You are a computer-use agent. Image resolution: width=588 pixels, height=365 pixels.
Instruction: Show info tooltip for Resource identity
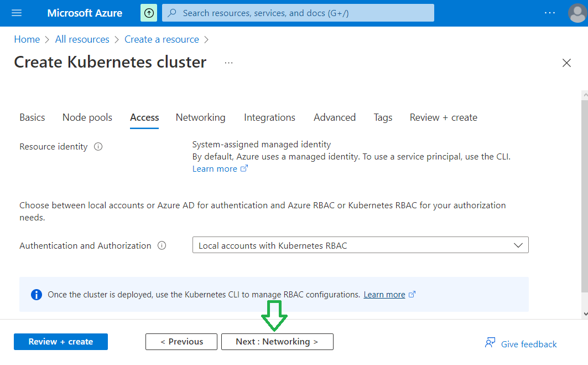(98, 146)
